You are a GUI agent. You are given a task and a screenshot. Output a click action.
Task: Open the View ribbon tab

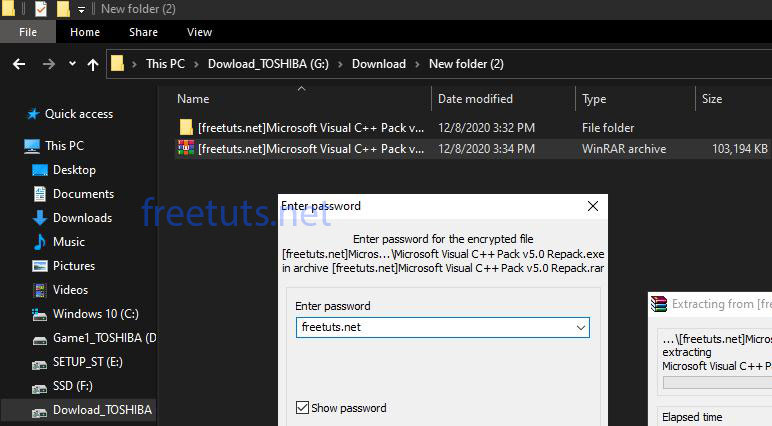coord(199,32)
